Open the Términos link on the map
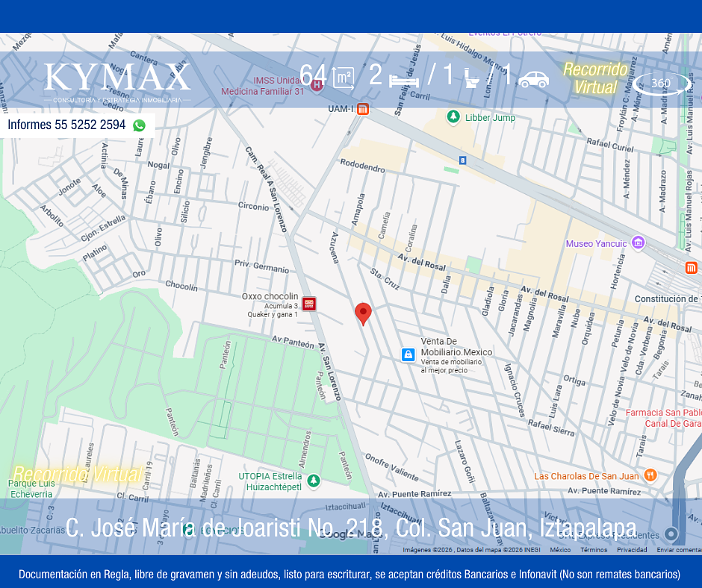 click(x=594, y=550)
